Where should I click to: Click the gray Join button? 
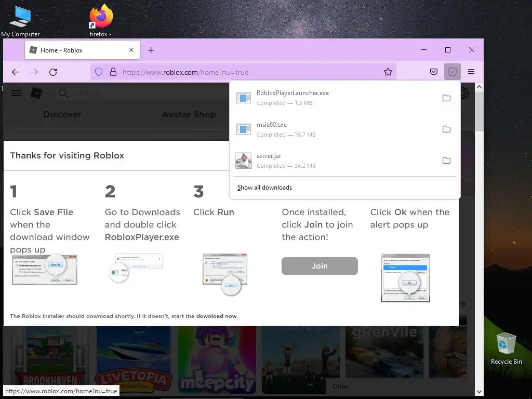coord(320,265)
